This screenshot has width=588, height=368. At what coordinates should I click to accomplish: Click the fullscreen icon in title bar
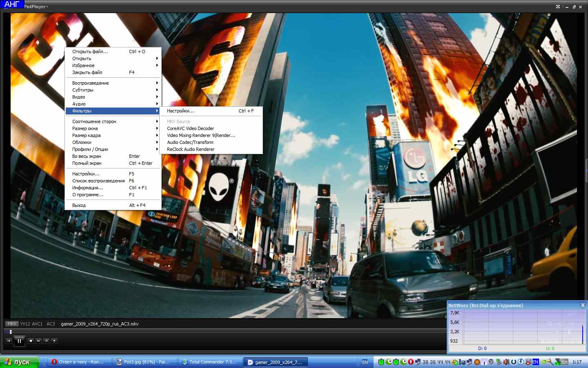[x=558, y=7]
